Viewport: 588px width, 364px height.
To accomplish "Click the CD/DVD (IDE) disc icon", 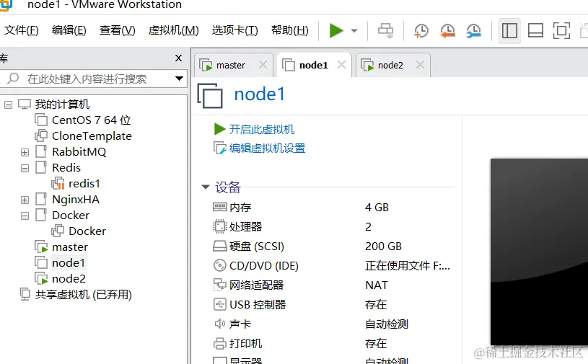I will [220, 265].
